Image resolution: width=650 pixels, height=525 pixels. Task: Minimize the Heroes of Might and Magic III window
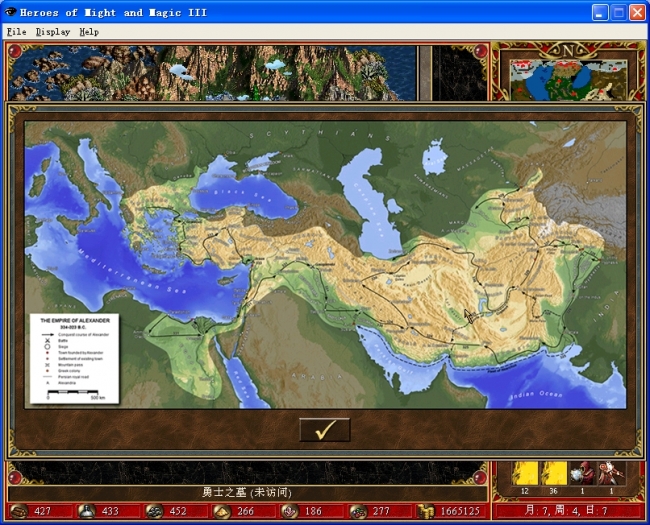(x=599, y=12)
